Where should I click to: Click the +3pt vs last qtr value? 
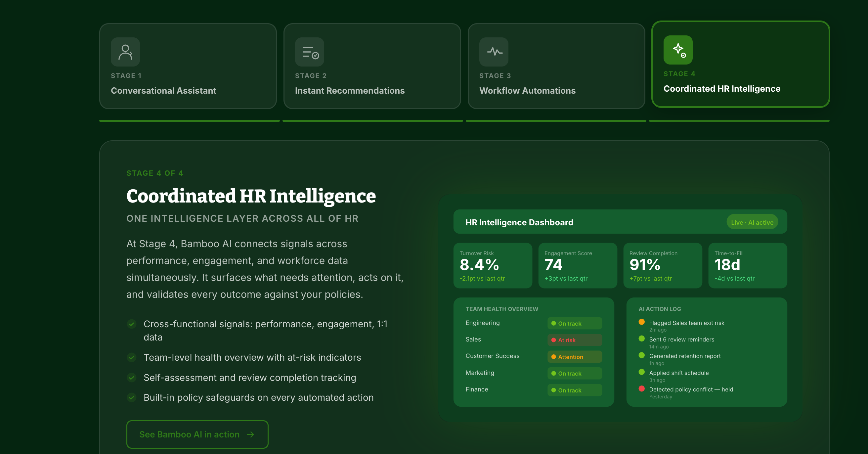pos(566,278)
